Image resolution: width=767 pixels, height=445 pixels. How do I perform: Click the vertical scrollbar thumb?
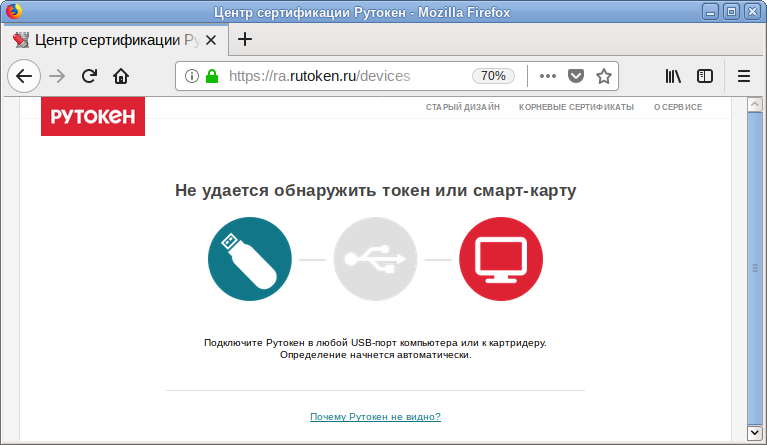click(755, 268)
